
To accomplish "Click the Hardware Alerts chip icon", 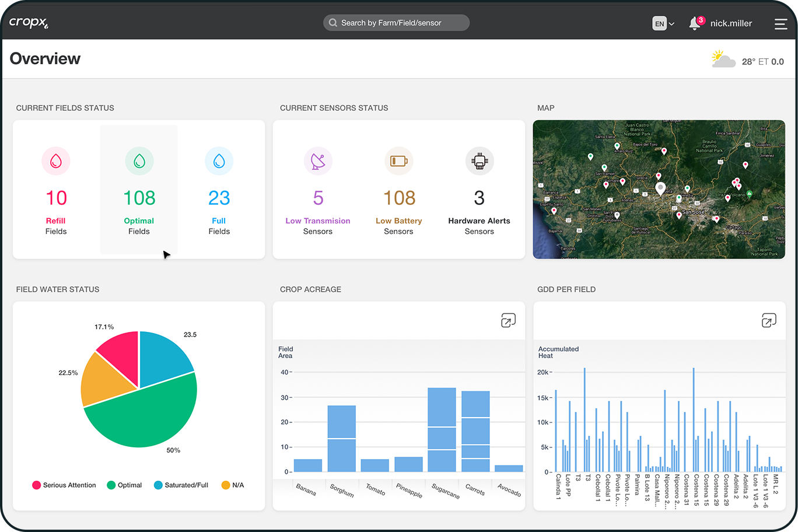I will click(x=480, y=161).
